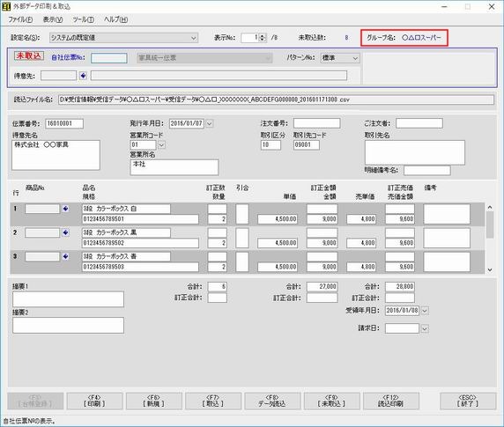Screen dimensions: 504x427
Task: Open the 発行年月日 date picker arrow
Action: (x=209, y=123)
